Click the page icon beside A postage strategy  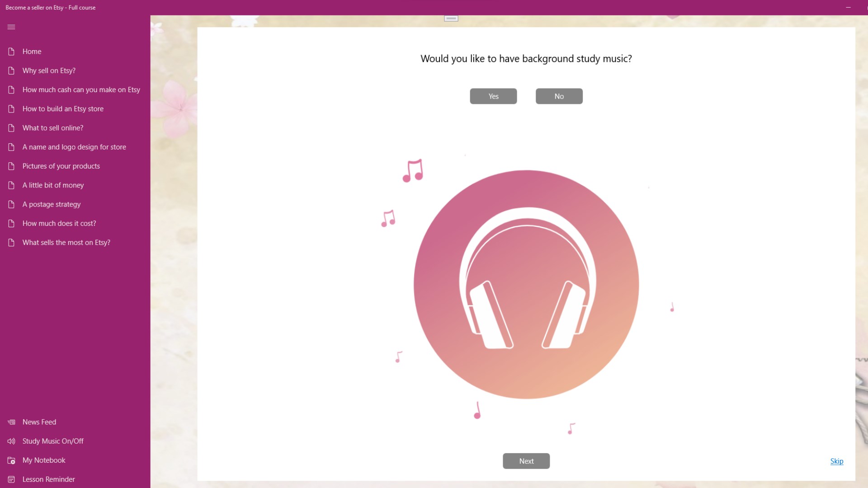pyautogui.click(x=11, y=204)
